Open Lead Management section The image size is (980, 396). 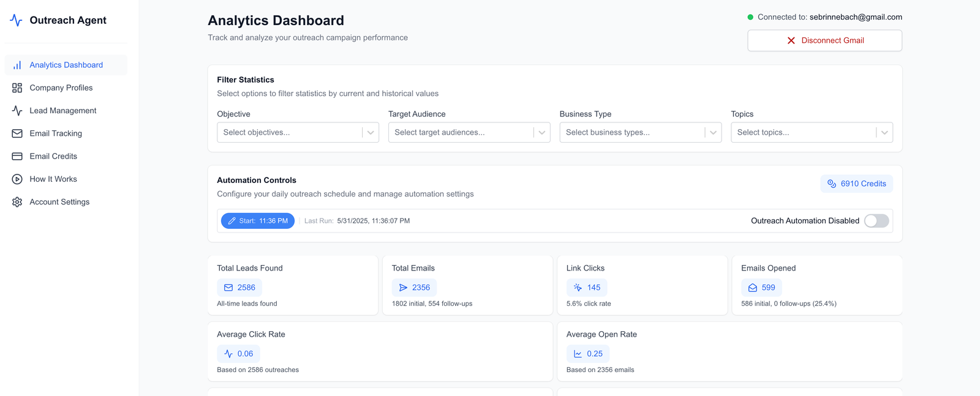[66, 111]
